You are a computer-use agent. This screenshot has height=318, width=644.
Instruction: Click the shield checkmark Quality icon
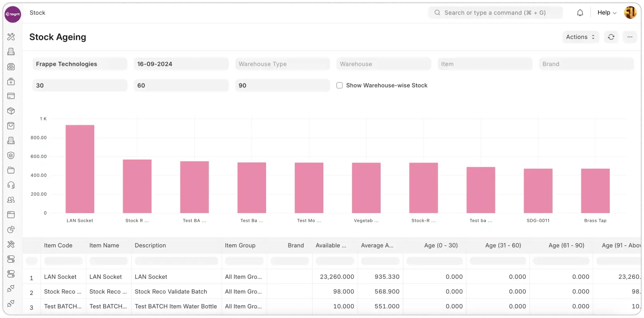(11, 155)
